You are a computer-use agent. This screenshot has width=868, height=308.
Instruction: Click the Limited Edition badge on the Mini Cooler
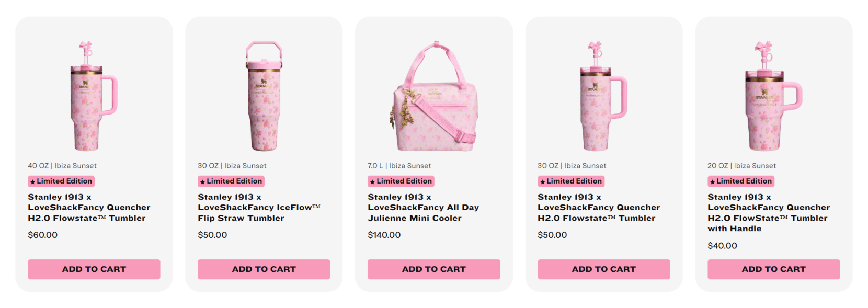coord(401,181)
